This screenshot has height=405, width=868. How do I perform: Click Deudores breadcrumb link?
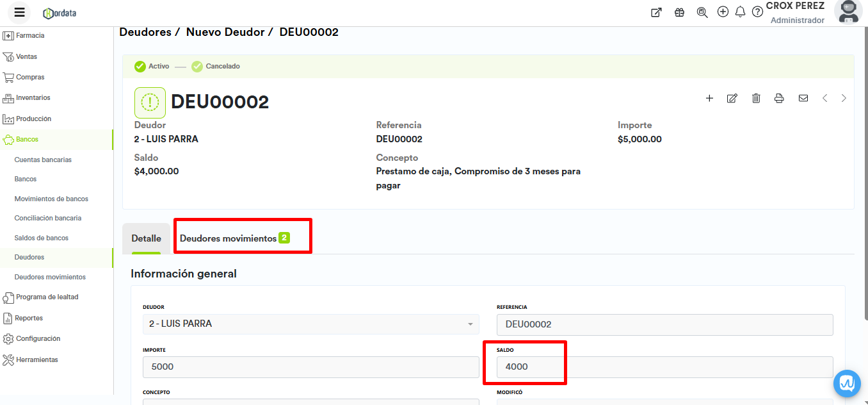145,32
